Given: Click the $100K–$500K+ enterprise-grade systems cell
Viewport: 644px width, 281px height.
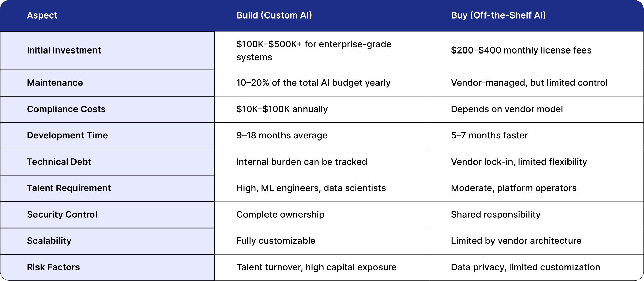Looking at the screenshot, I should pos(314,50).
